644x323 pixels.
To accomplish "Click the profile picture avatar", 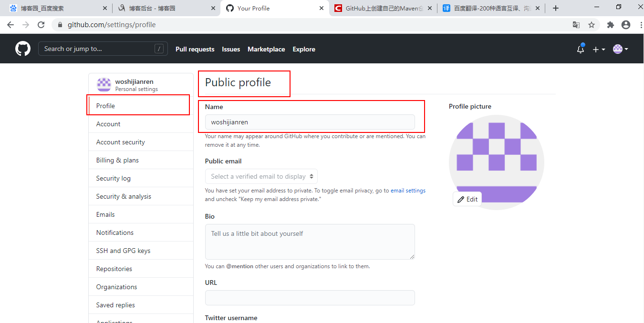I will coord(497,162).
